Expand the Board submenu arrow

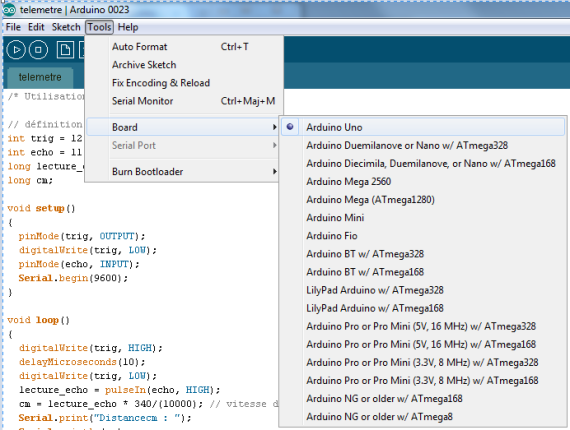click(274, 127)
